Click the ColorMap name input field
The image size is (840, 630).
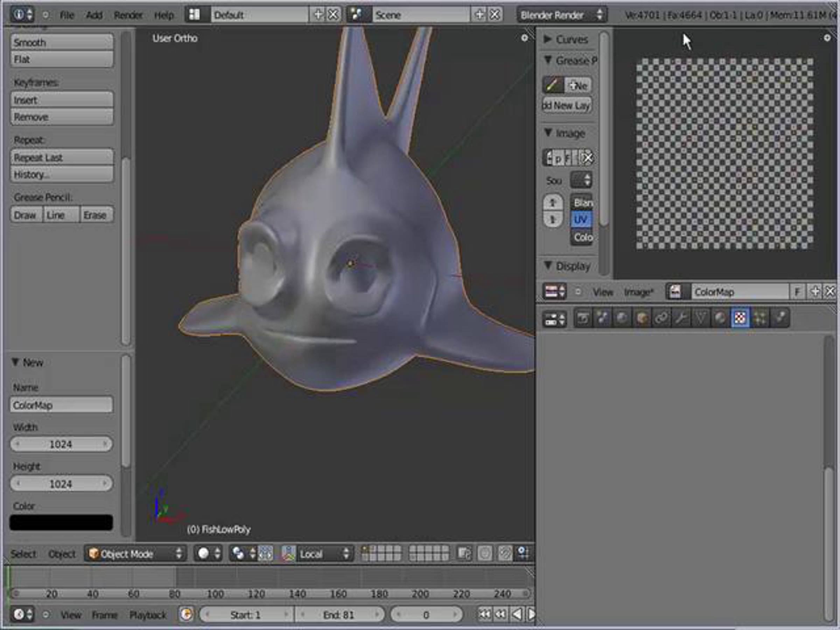[61, 405]
